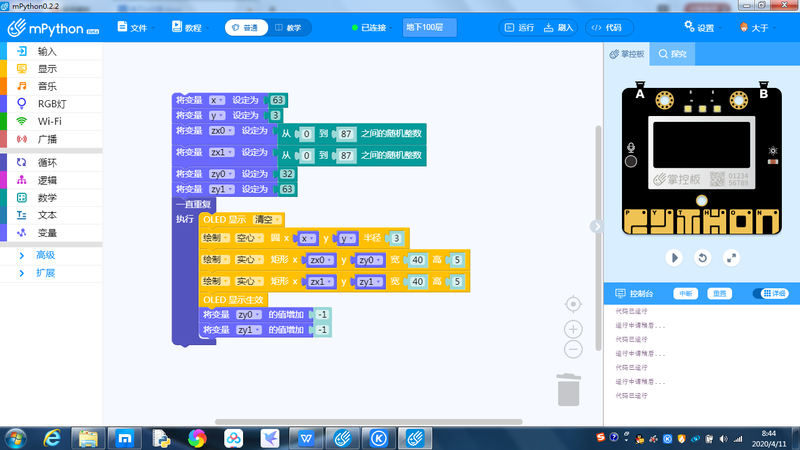This screenshot has width=800, height=450.
Task: Click the zoom in plus button on the workspace
Action: [x=573, y=328]
